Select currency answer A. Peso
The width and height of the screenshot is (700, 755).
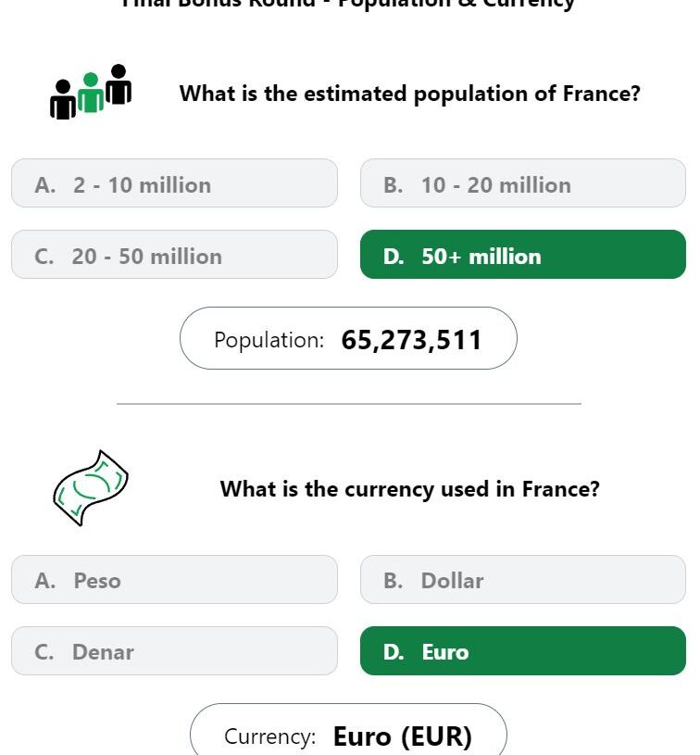(x=174, y=580)
